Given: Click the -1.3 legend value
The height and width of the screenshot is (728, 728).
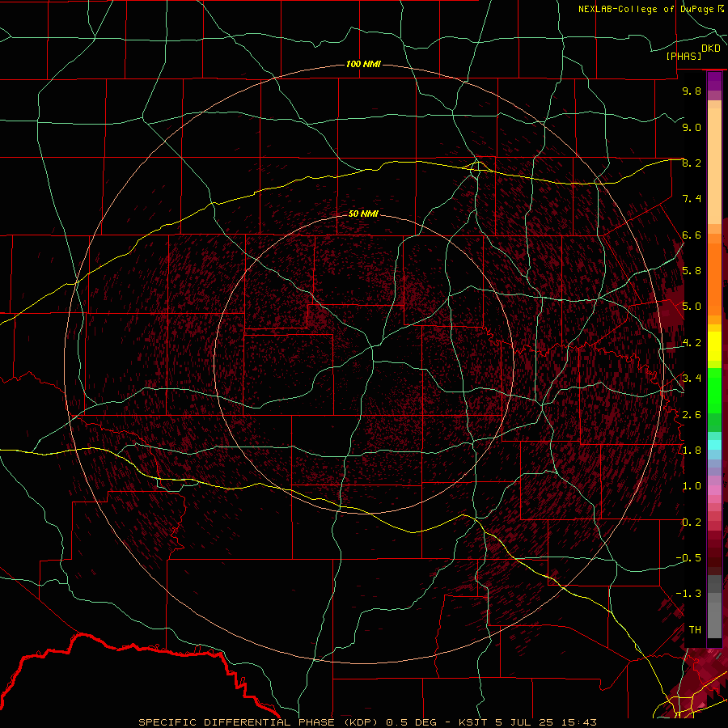Looking at the screenshot, I should [x=688, y=594].
